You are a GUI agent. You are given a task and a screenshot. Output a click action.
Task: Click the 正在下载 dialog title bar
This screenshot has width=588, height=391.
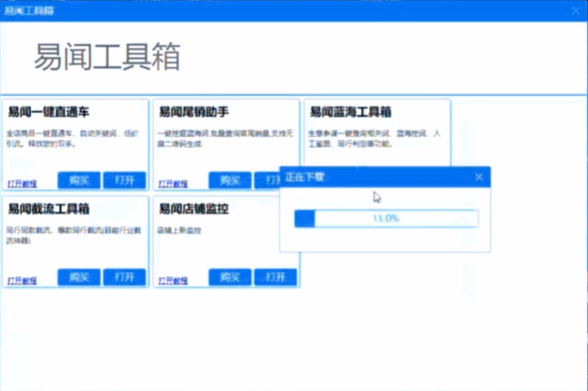(385, 177)
